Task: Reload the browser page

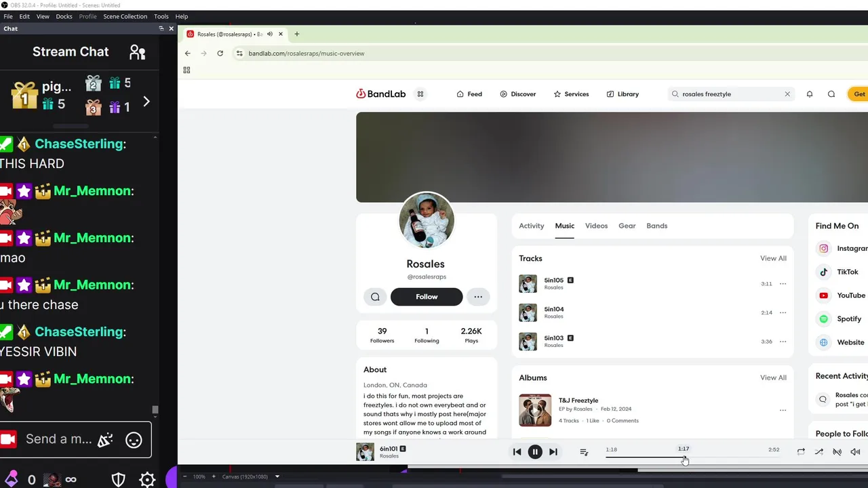Action: [x=220, y=54]
